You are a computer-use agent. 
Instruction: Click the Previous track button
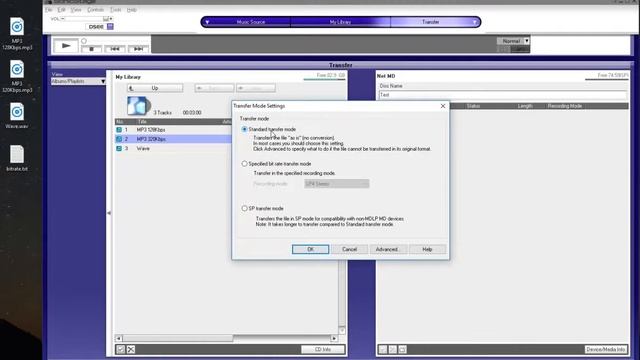coord(115,49)
